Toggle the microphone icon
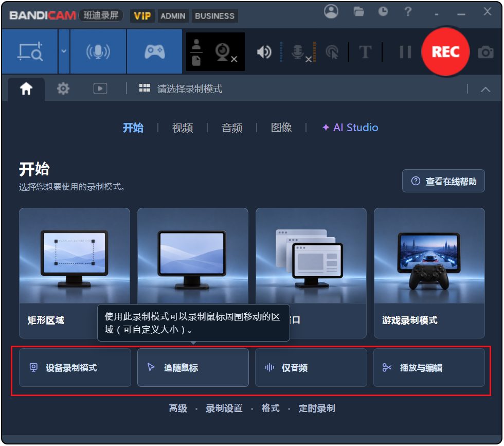Image resolution: width=504 pixels, height=446 pixels. pyautogui.click(x=300, y=52)
